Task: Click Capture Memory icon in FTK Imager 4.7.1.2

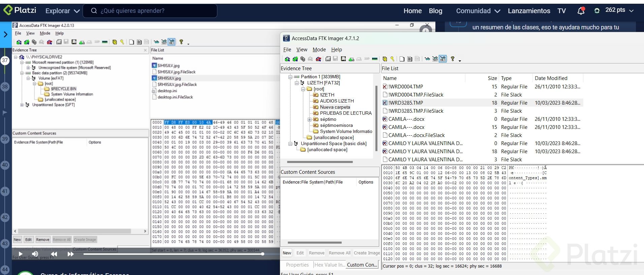Action: (x=375, y=59)
